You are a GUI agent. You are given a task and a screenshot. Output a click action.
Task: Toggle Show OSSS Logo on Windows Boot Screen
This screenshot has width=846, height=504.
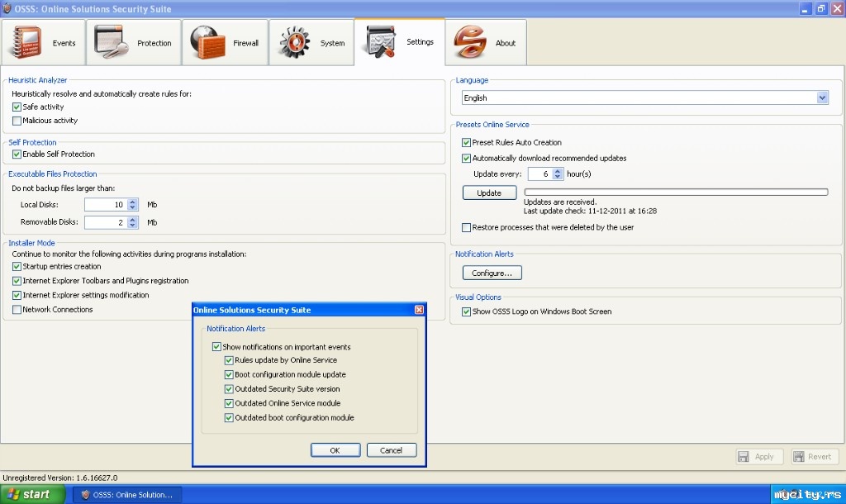click(466, 311)
